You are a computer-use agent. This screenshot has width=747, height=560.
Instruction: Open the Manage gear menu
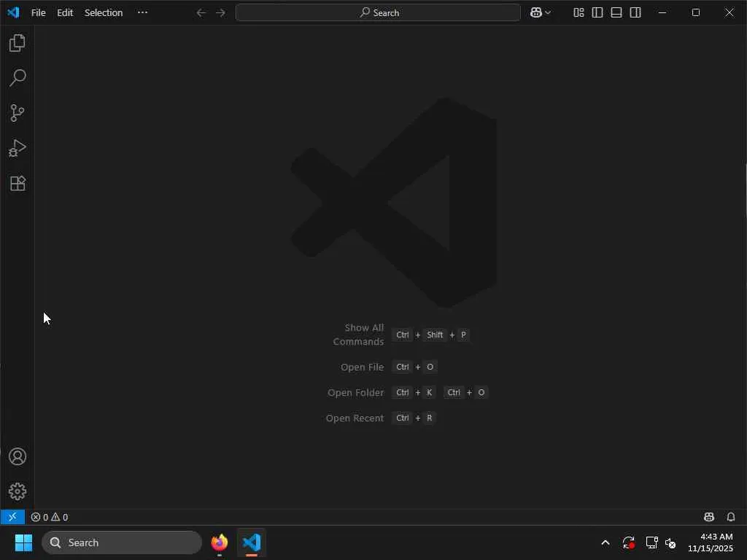click(x=18, y=491)
